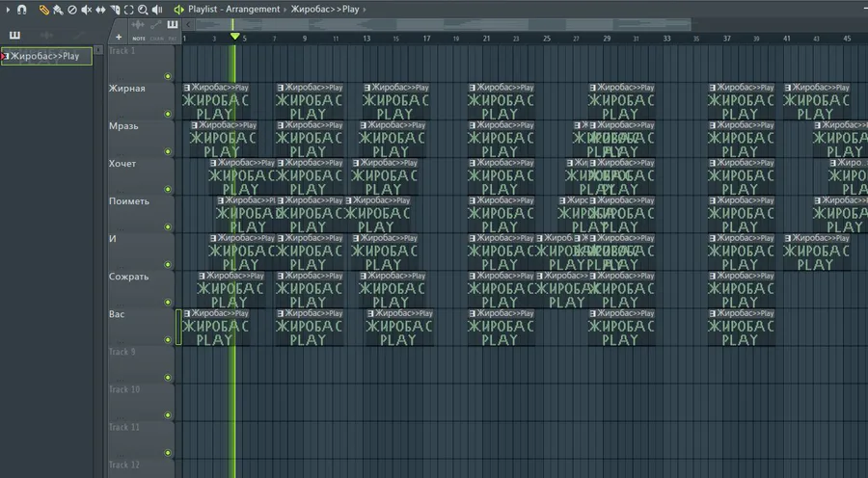Select the Хочет track header
This screenshot has height=478, width=868.
(141, 176)
